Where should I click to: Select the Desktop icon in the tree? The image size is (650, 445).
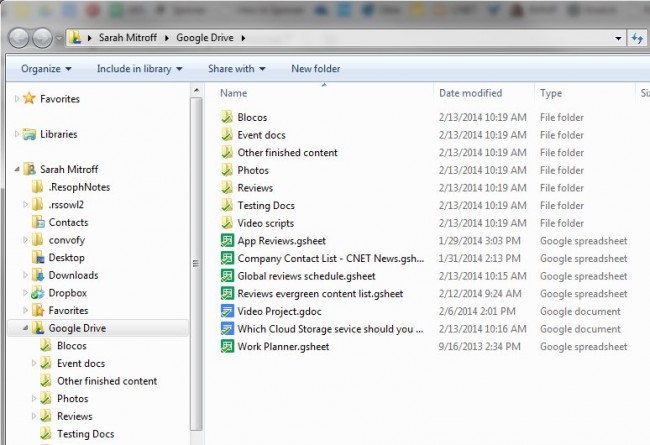point(38,258)
